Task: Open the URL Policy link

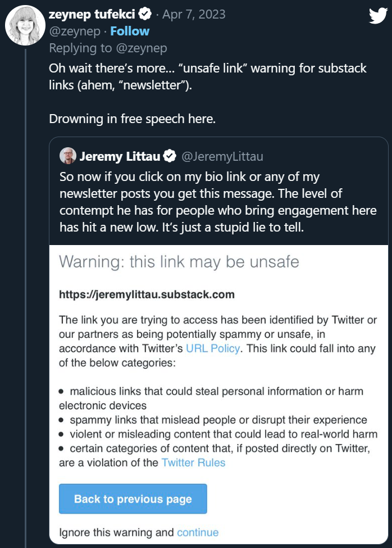Action: coord(213,348)
